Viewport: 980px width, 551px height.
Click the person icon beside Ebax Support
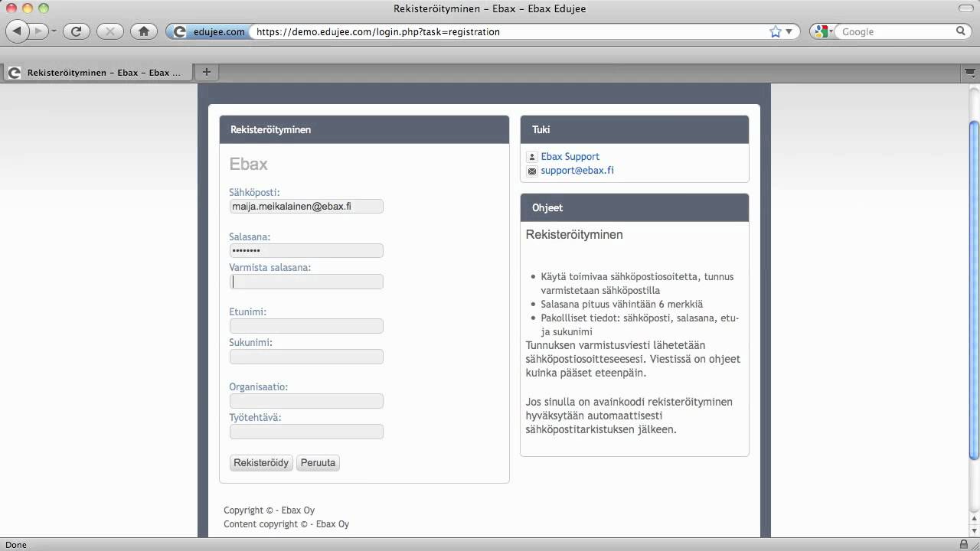(532, 157)
